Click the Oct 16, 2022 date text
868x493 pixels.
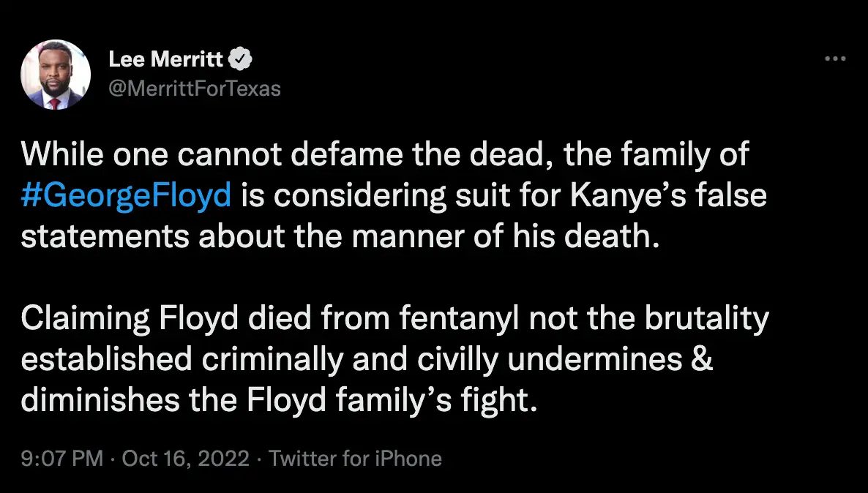coord(184,458)
